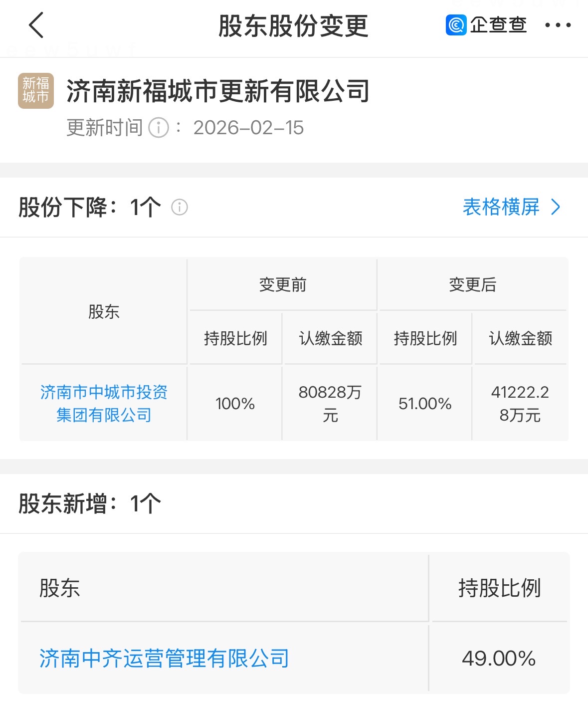
Task: Tap the 49.00% shareholding ratio cell
Action: (x=499, y=658)
